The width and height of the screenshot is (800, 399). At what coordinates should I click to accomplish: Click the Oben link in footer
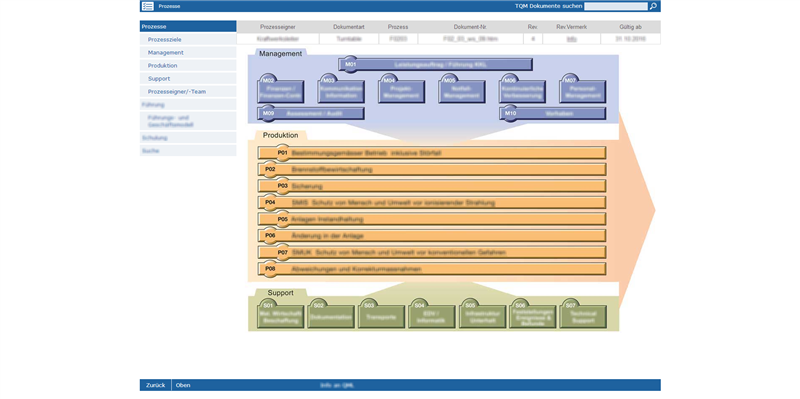tap(183, 385)
